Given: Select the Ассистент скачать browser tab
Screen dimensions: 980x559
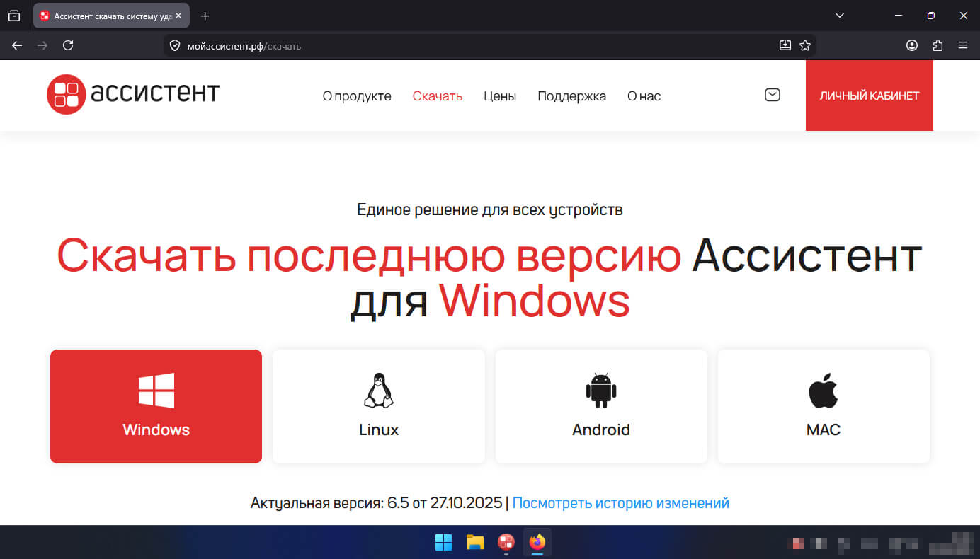Looking at the screenshot, I should click(x=111, y=16).
